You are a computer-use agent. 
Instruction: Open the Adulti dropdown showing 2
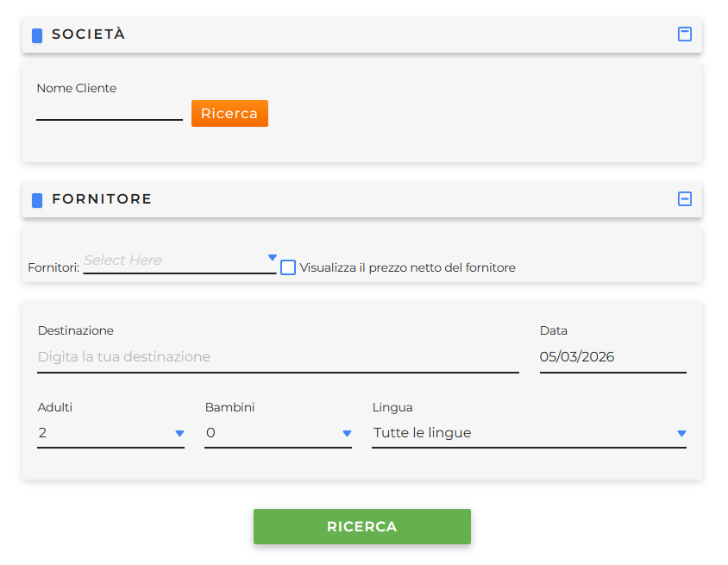(x=104, y=433)
